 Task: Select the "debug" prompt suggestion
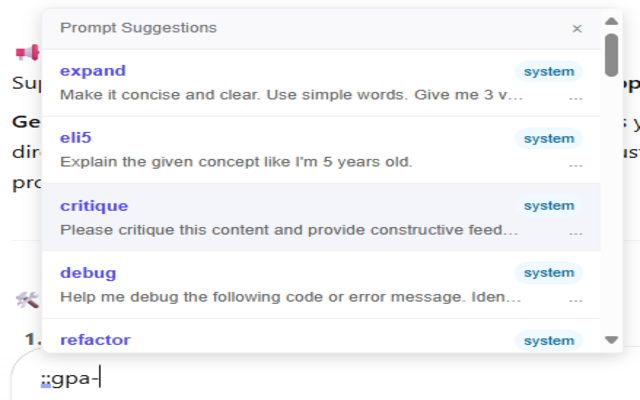(x=88, y=273)
